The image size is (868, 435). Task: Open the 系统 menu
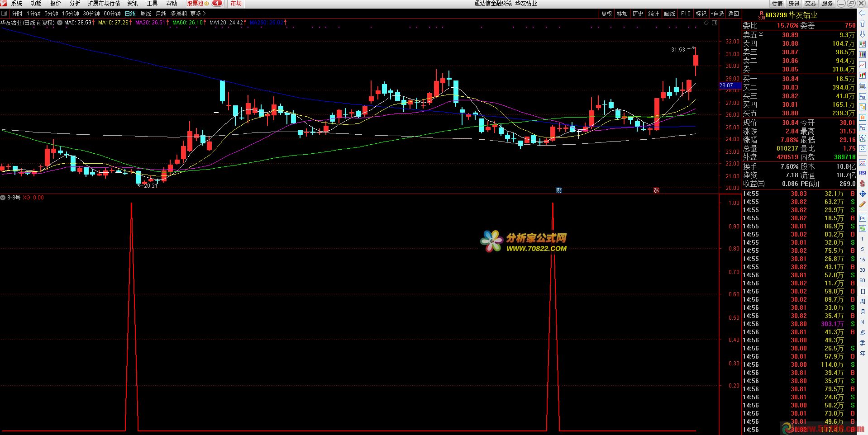point(17,4)
